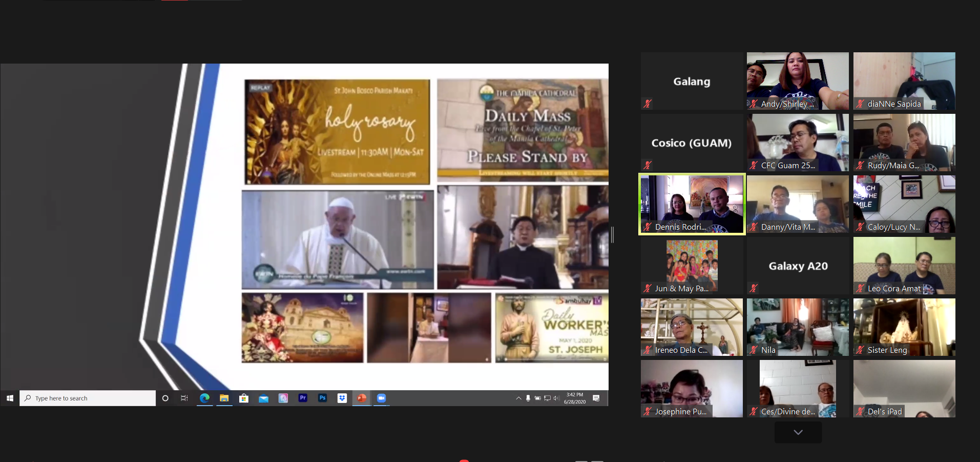The width and height of the screenshot is (980, 462).
Task: Select the Cosico (GUAM) participant tile
Action: 692,143
